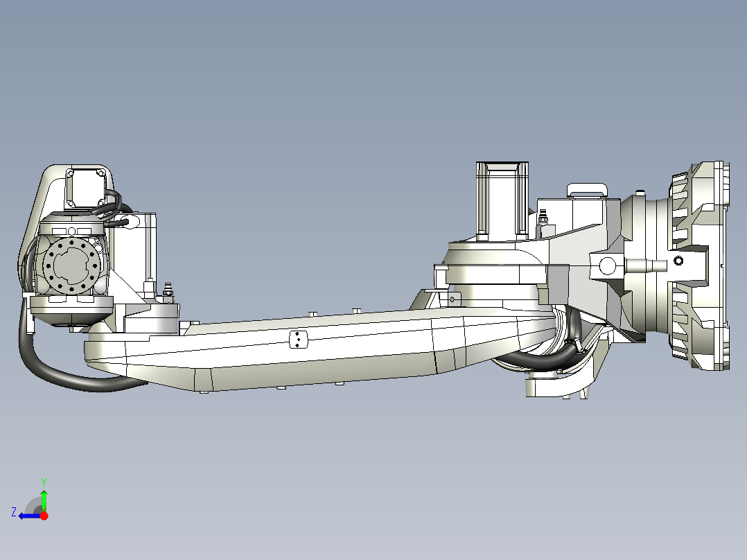
Task: Select the square motor cover above the left gearbox
Action: [86, 188]
